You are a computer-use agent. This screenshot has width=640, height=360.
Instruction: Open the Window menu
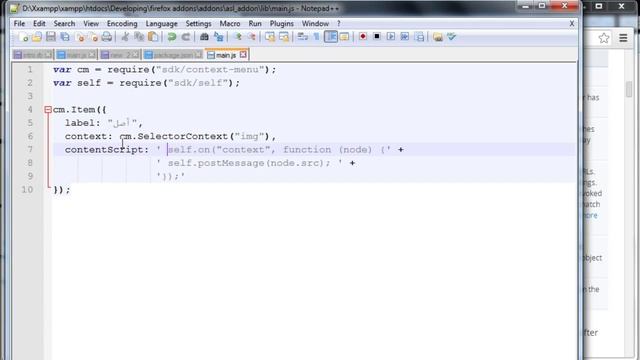(315, 24)
